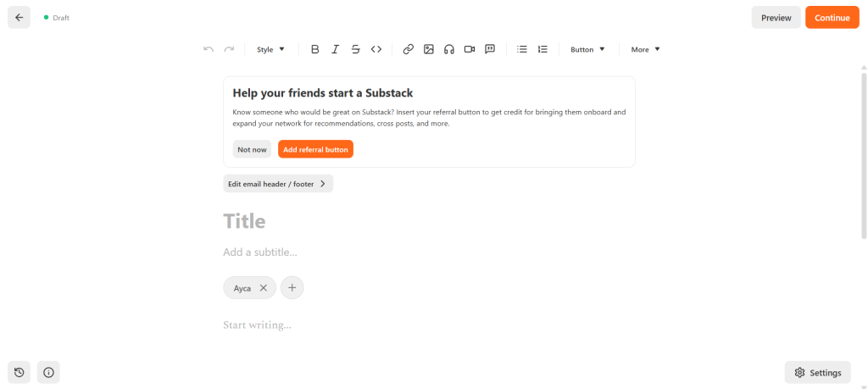This screenshot has width=868, height=389.
Task: Create a numbered list
Action: coord(542,49)
